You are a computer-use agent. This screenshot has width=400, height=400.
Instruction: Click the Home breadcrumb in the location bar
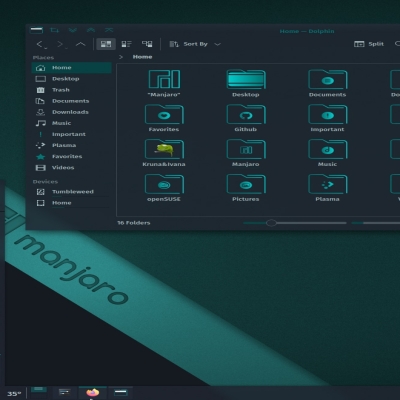pos(142,57)
